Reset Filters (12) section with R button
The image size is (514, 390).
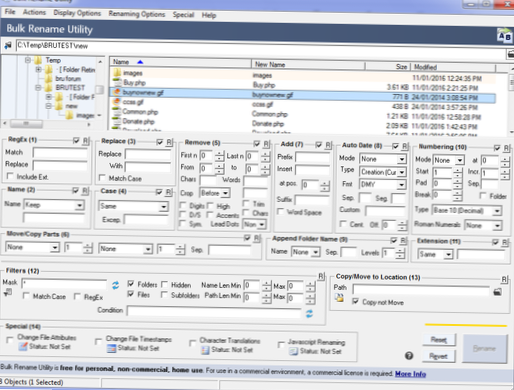point(321,276)
